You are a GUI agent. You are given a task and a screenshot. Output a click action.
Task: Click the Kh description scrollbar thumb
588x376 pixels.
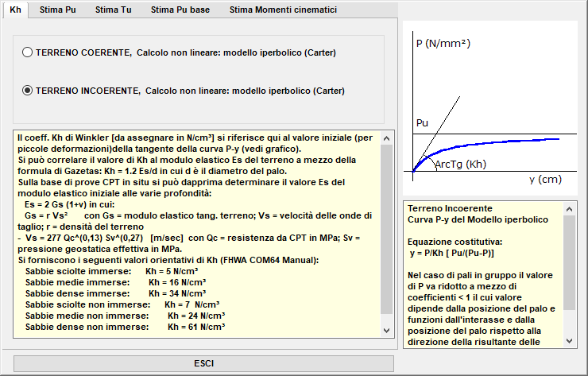pyautogui.click(x=387, y=229)
